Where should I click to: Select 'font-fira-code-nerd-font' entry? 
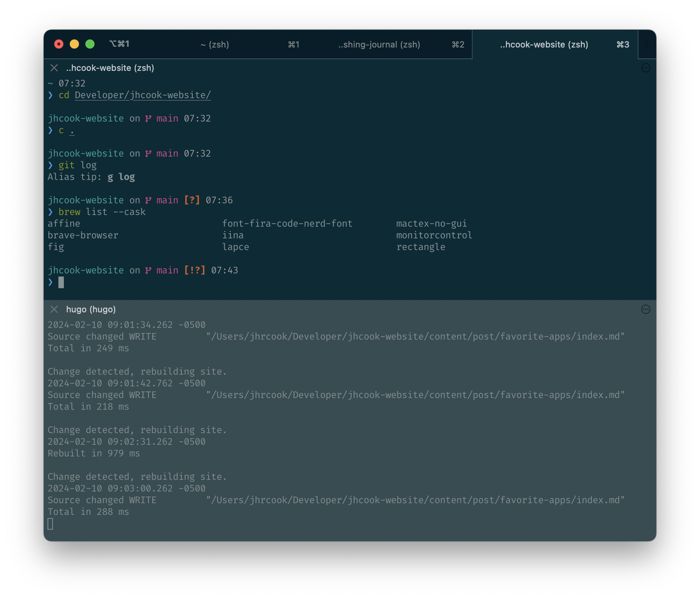coord(287,224)
